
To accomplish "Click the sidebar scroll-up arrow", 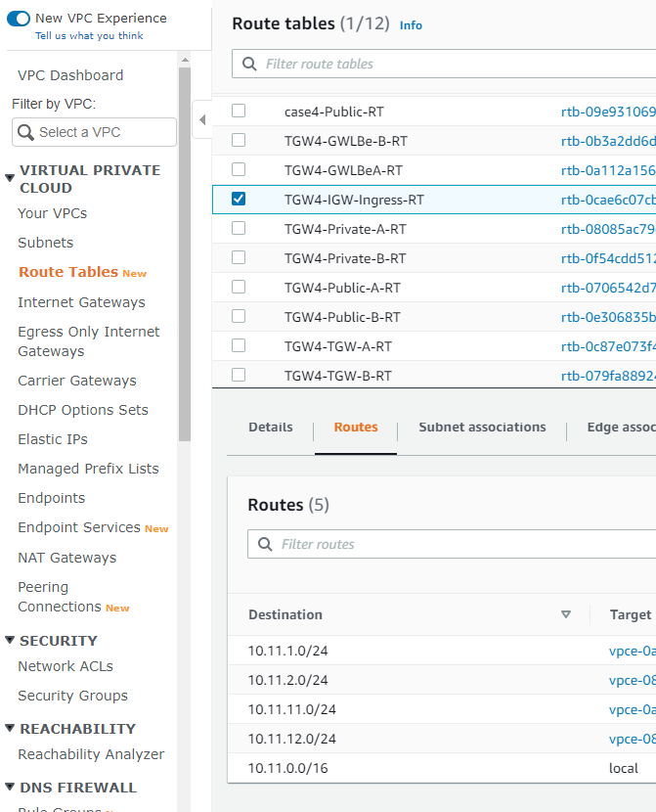I will (185, 60).
